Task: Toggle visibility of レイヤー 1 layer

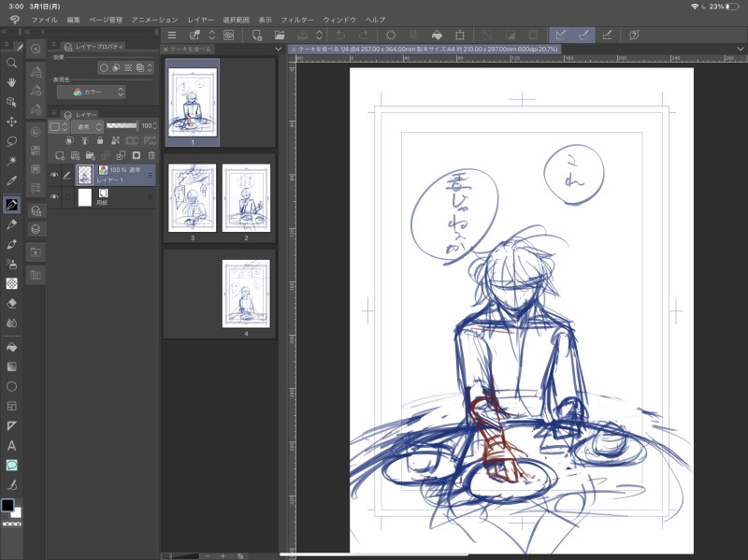Action: (x=54, y=175)
